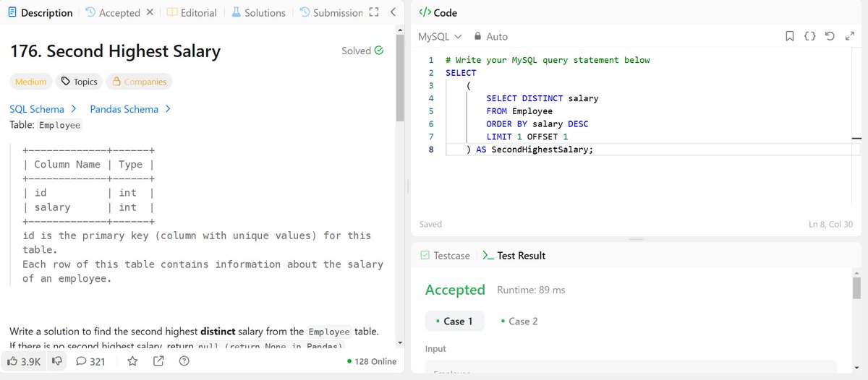
Task: Like the problem with thumbs up
Action: [24, 361]
